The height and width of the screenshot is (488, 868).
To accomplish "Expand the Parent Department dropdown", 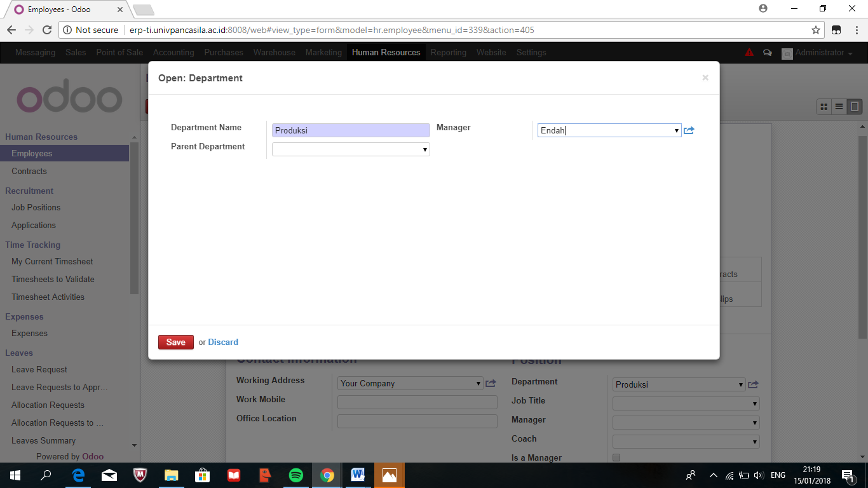I will pos(424,150).
